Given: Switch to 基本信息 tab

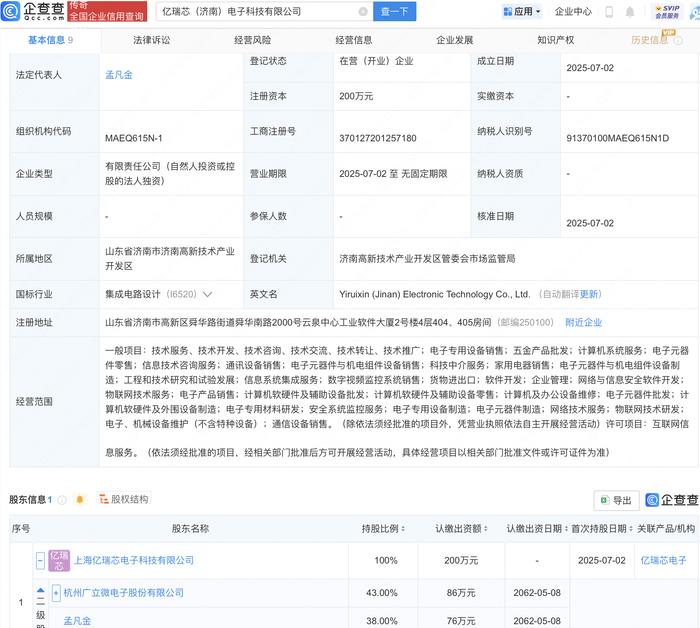Looking at the screenshot, I should (x=50, y=40).
